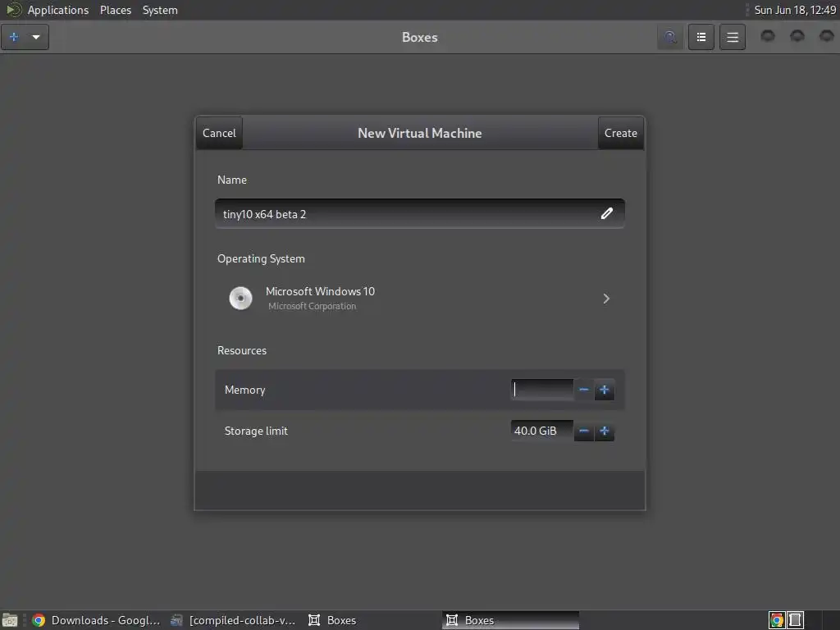Decrease Memory with the minus button
Screen dimensions: 840x630
tap(584, 390)
